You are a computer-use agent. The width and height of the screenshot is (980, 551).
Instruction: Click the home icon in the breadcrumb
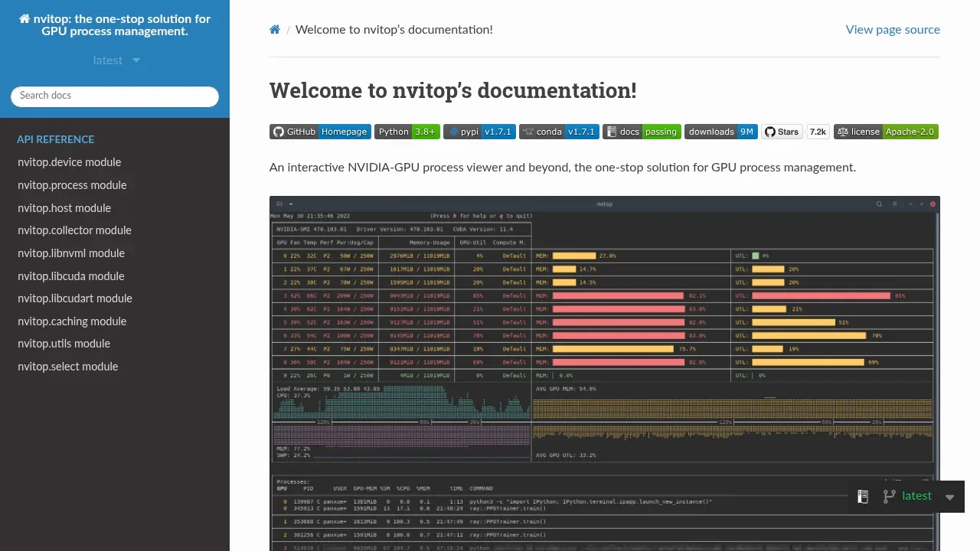[x=275, y=30]
